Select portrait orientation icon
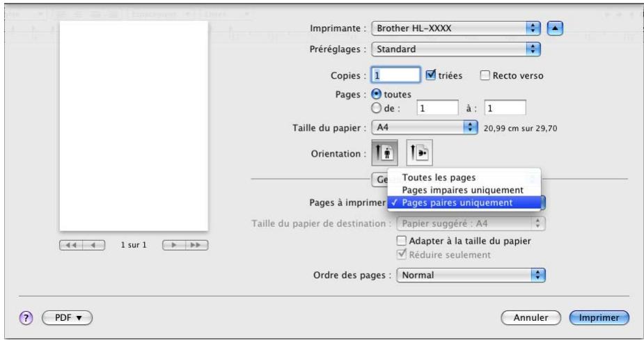 [x=384, y=152]
